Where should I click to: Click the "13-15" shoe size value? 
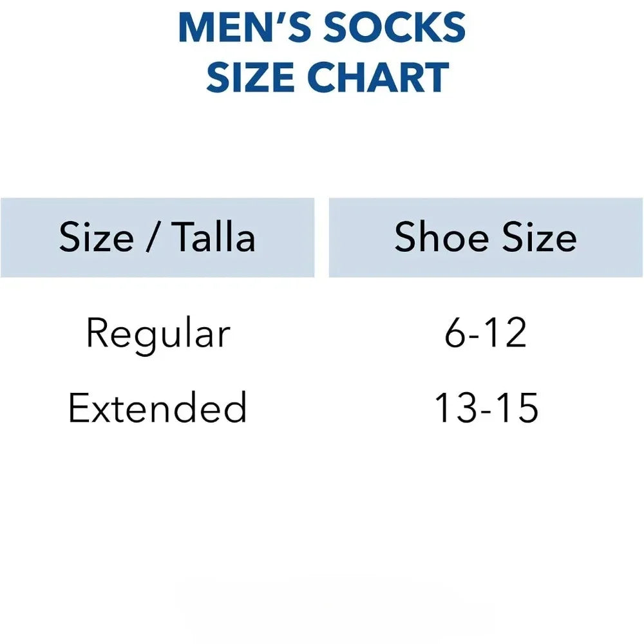click(x=486, y=408)
